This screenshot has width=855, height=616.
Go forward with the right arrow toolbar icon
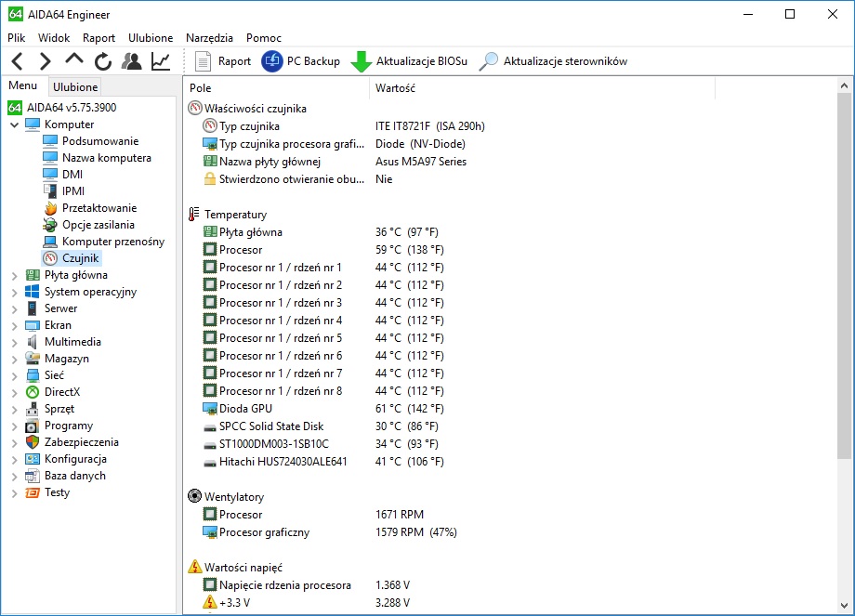point(46,61)
